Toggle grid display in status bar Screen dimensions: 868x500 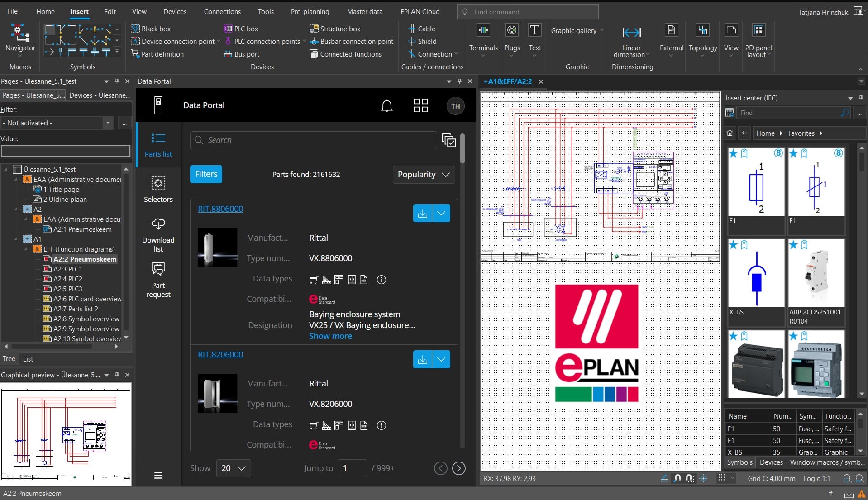[721, 478]
